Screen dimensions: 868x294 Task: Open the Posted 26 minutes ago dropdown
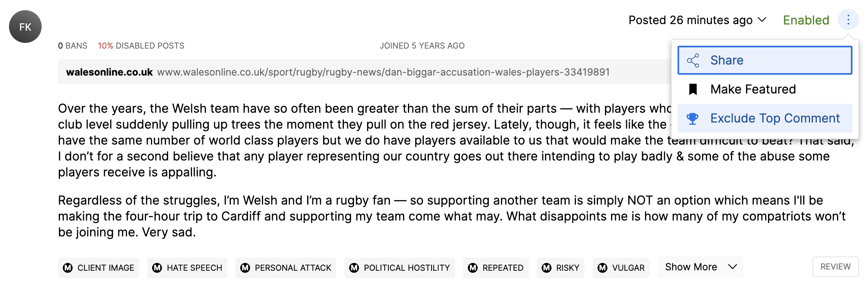tap(697, 20)
